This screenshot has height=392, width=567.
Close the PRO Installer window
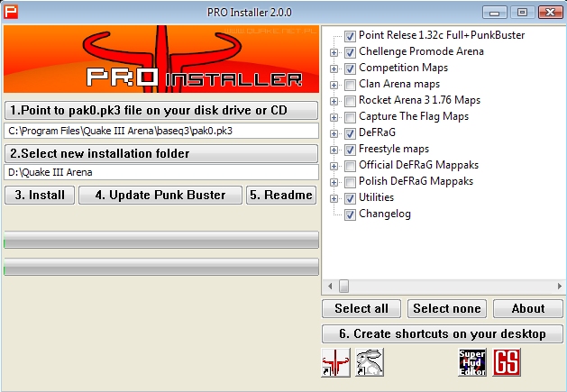point(550,13)
